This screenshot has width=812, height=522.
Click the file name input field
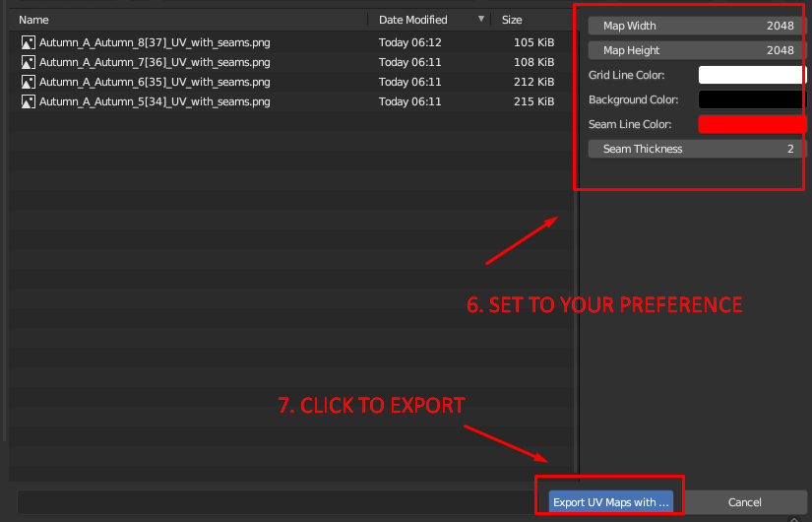[279, 502]
